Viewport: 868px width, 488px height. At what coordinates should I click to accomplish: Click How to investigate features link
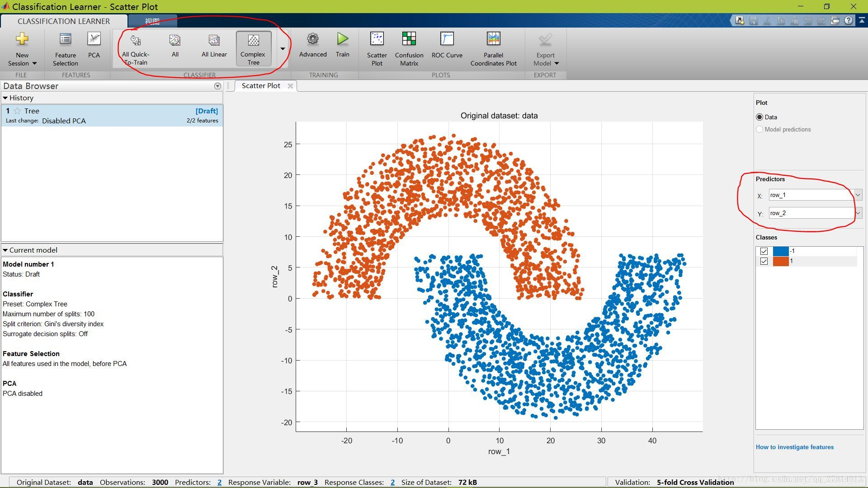[794, 447]
